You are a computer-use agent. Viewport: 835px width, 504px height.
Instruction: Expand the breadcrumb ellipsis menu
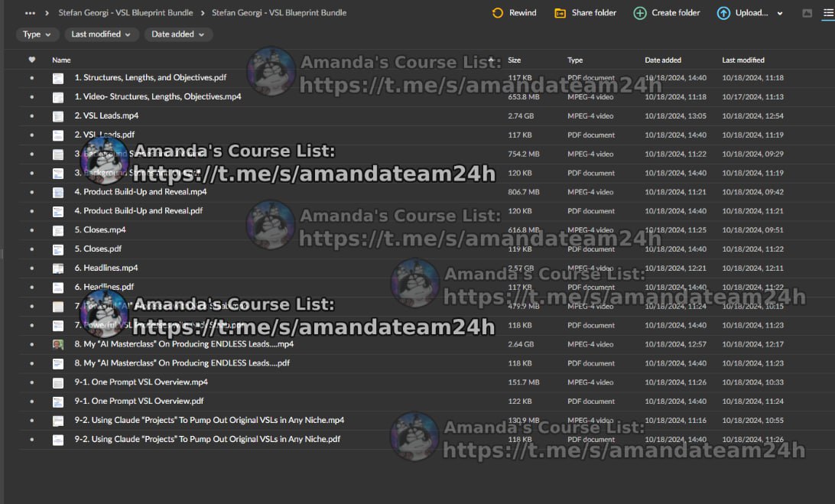pyautogui.click(x=30, y=13)
